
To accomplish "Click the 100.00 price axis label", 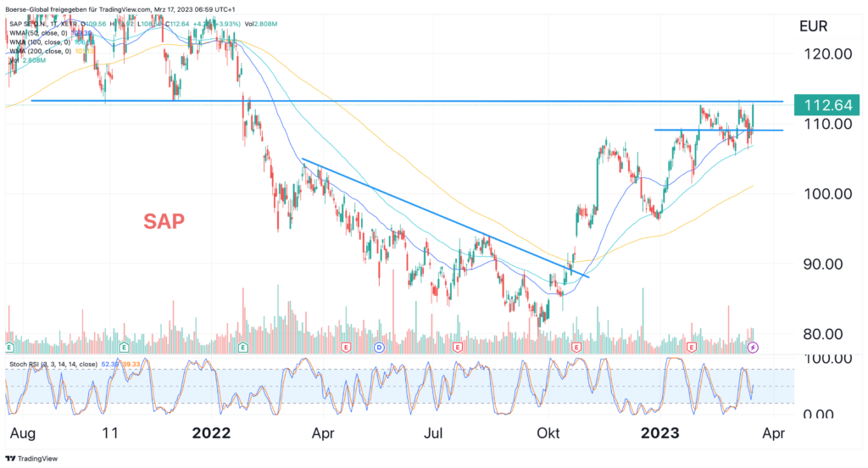I will pyautogui.click(x=827, y=194).
